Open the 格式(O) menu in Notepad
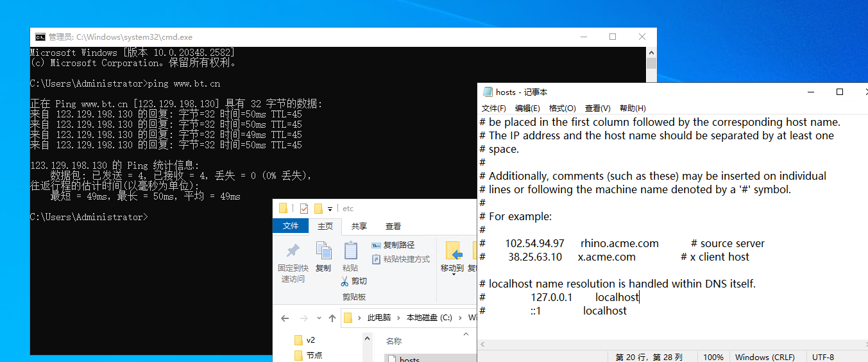The width and height of the screenshot is (868, 362). click(x=563, y=108)
